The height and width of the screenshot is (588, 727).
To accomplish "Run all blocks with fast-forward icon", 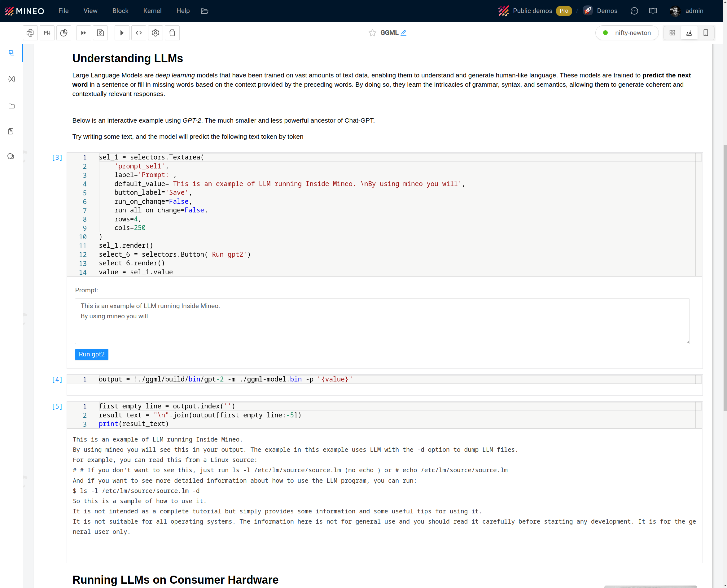I will pos(83,33).
